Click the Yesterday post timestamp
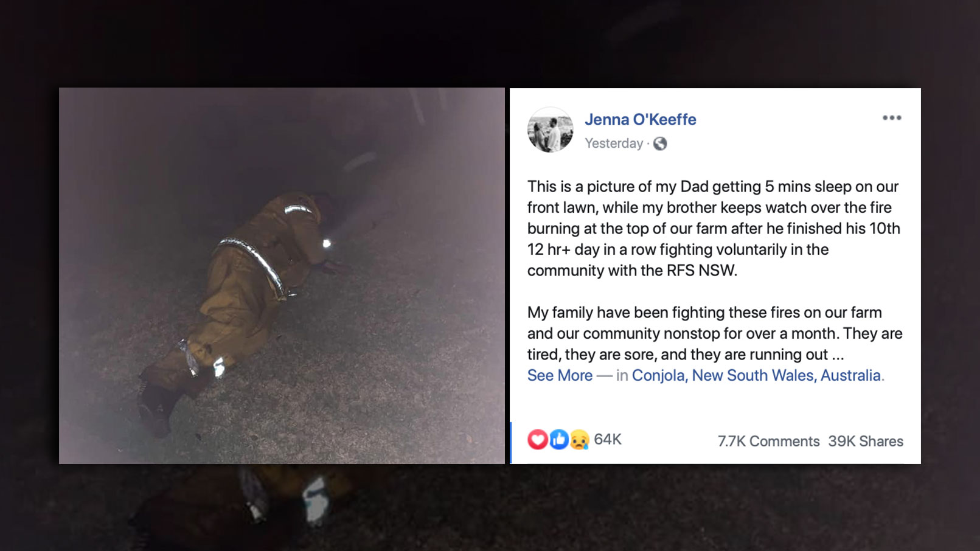Image resolution: width=980 pixels, height=551 pixels. (614, 144)
